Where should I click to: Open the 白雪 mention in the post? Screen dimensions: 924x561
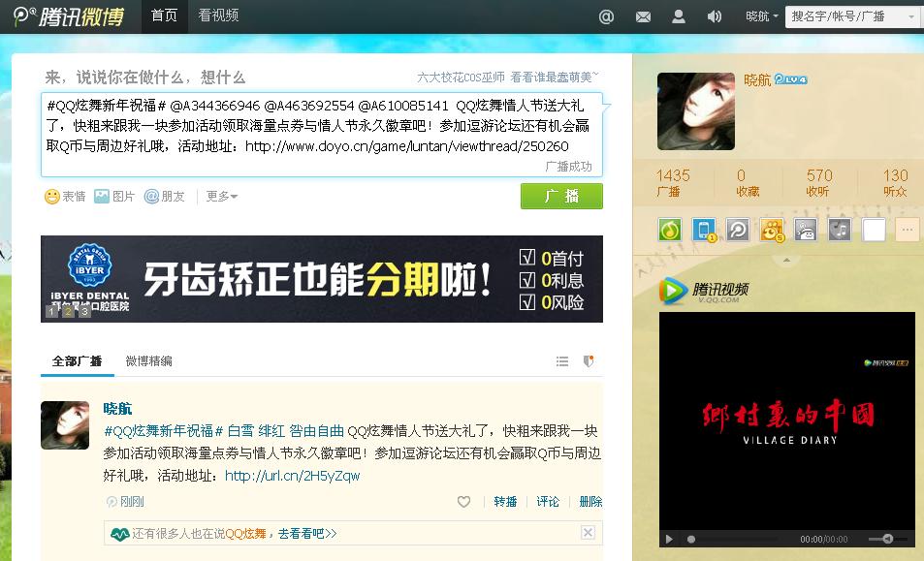240,431
